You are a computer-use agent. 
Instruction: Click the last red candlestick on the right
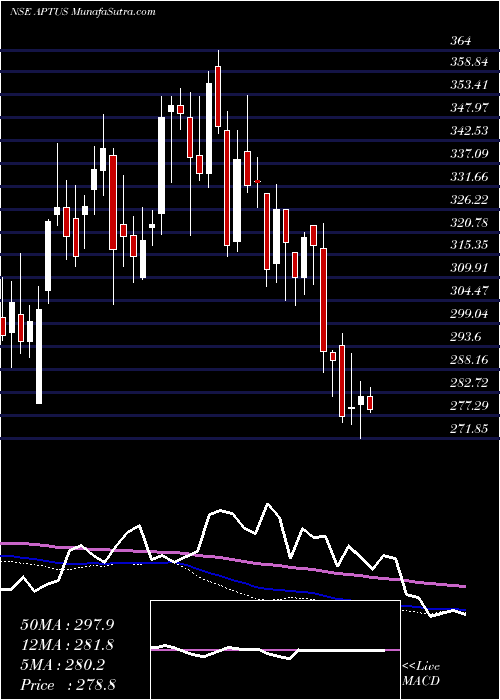pyautogui.click(x=370, y=403)
